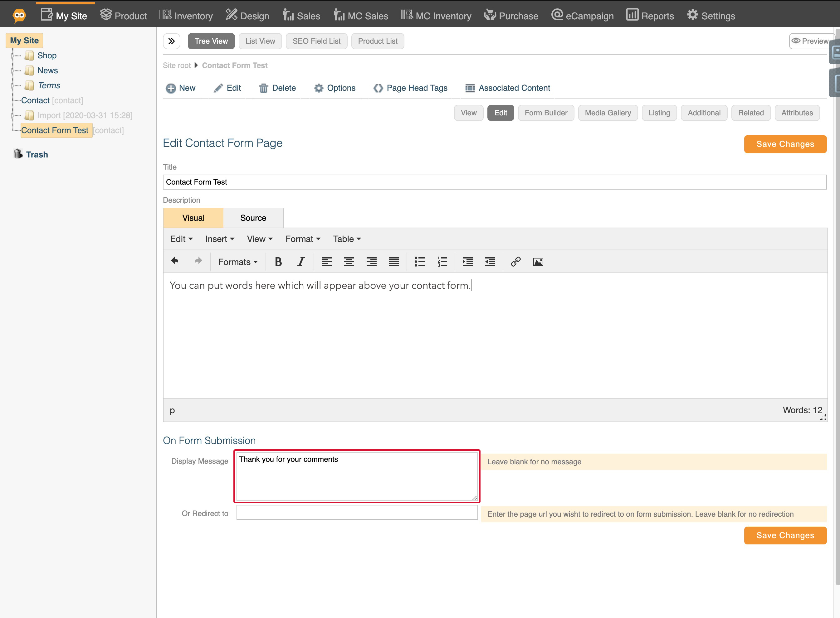Viewport: 840px width, 618px height.
Task: Switch editor to Source mode
Action: point(253,218)
